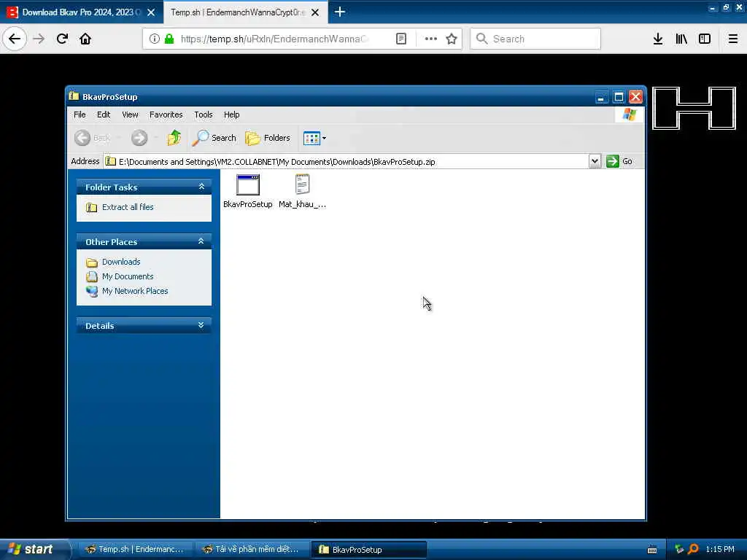Close the Download Bkav Pro tab
747x560 pixels.
(x=151, y=12)
